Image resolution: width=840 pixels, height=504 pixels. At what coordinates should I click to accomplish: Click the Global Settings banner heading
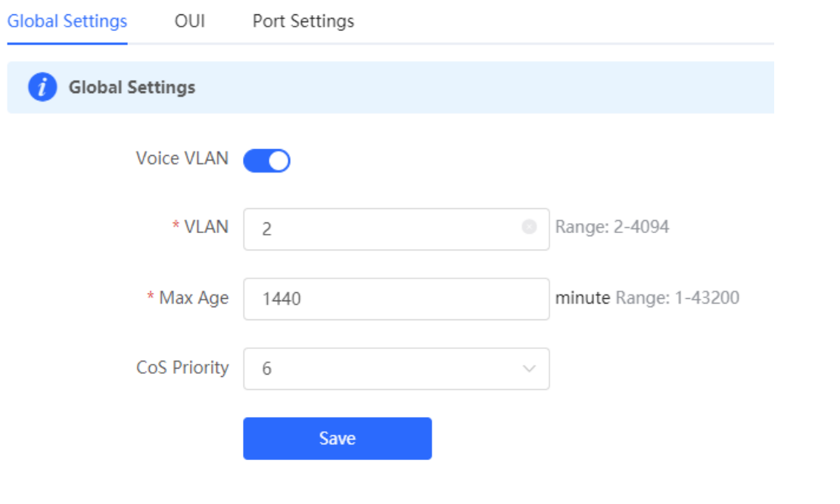pyautogui.click(x=132, y=87)
